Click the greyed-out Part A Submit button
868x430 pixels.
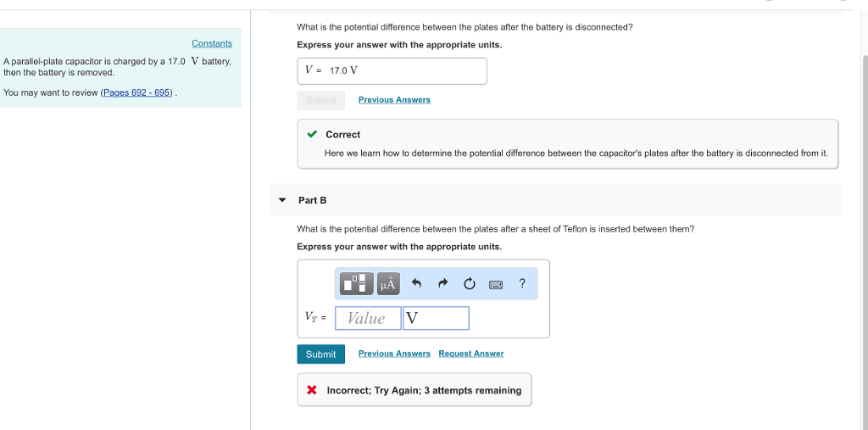tap(320, 100)
